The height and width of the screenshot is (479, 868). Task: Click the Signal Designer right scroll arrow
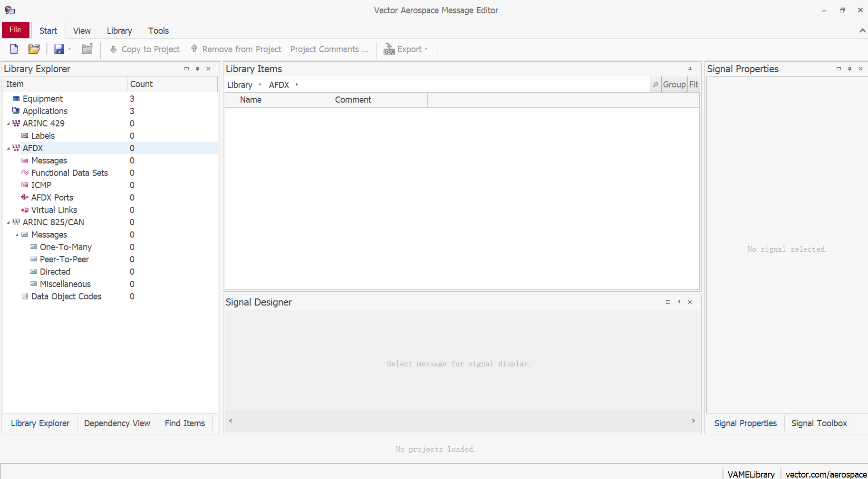(693, 421)
